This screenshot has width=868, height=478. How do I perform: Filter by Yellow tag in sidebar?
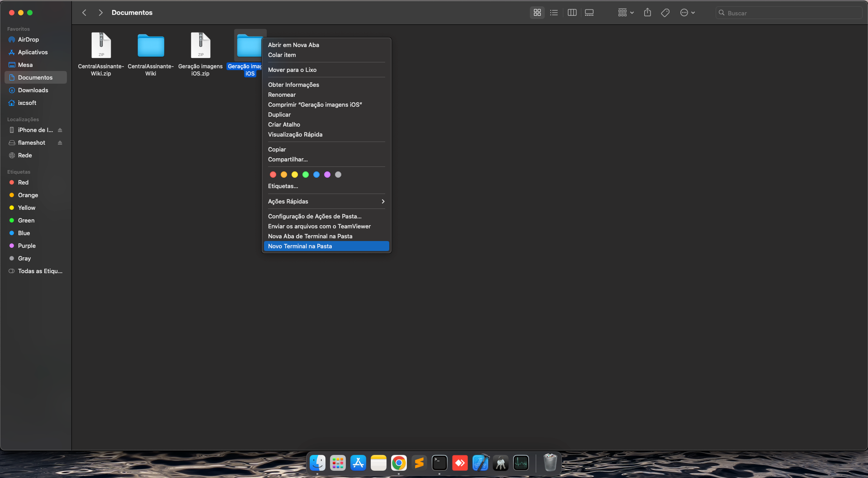point(36,208)
